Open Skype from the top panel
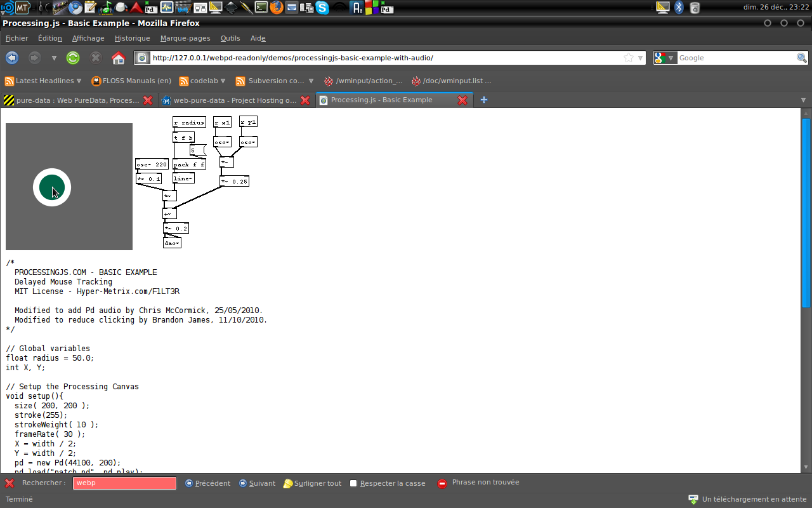Viewport: 812px width, 508px height. point(322,8)
